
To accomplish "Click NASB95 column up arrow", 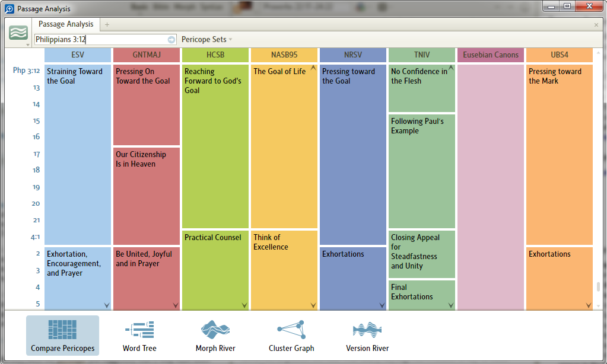I will coord(313,68).
